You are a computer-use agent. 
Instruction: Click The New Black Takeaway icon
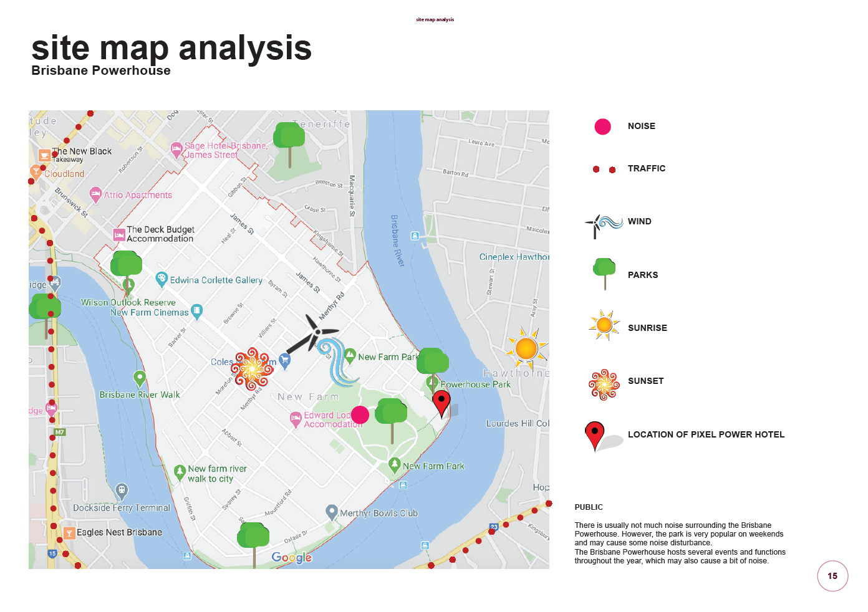coord(44,155)
